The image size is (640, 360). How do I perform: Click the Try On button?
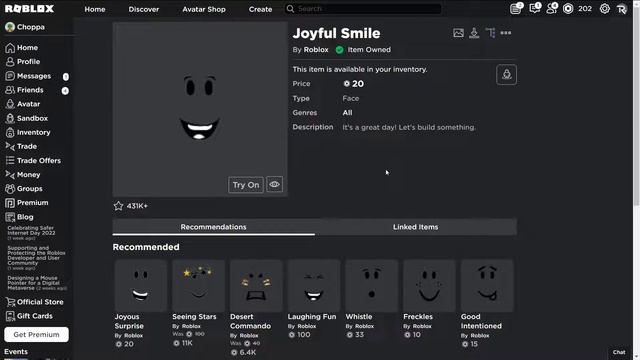tap(246, 185)
